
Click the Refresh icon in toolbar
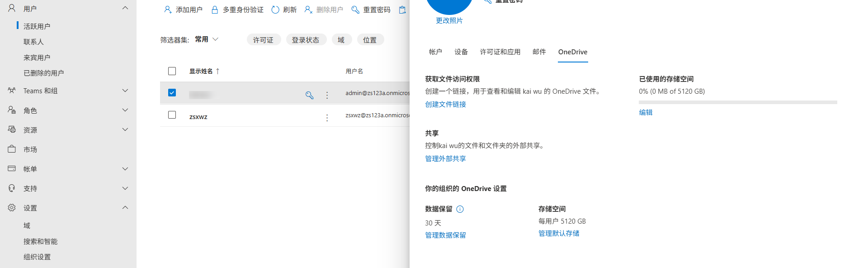(x=275, y=10)
